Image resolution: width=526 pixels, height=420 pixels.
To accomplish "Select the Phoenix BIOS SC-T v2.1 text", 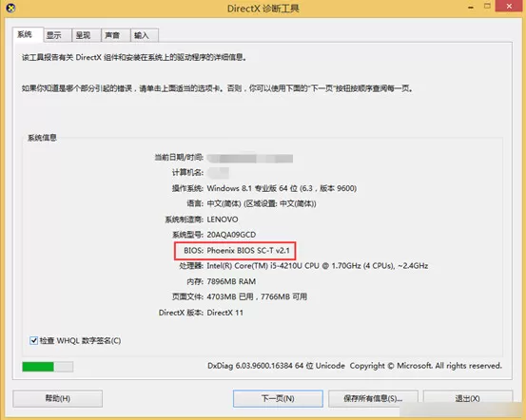I will [x=248, y=251].
